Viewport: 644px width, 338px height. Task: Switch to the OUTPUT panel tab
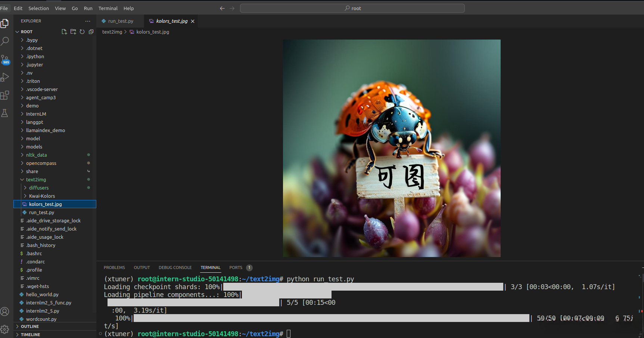(x=142, y=267)
